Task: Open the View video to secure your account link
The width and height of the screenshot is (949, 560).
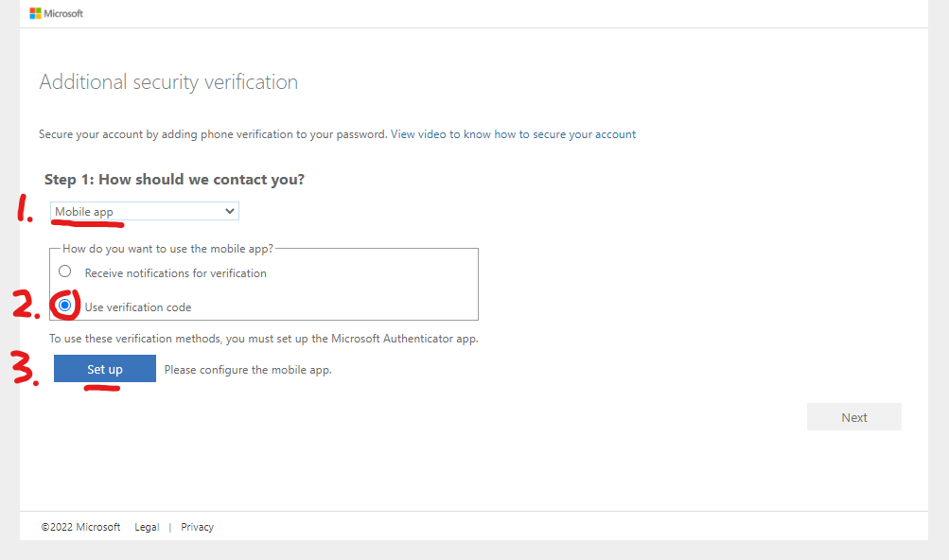Action: click(x=513, y=134)
